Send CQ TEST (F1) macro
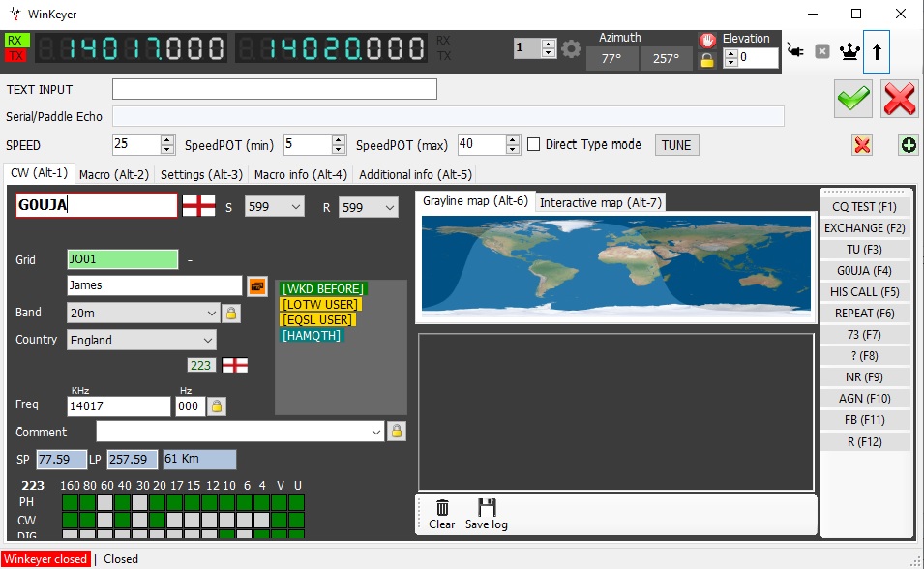 pyautogui.click(x=864, y=207)
